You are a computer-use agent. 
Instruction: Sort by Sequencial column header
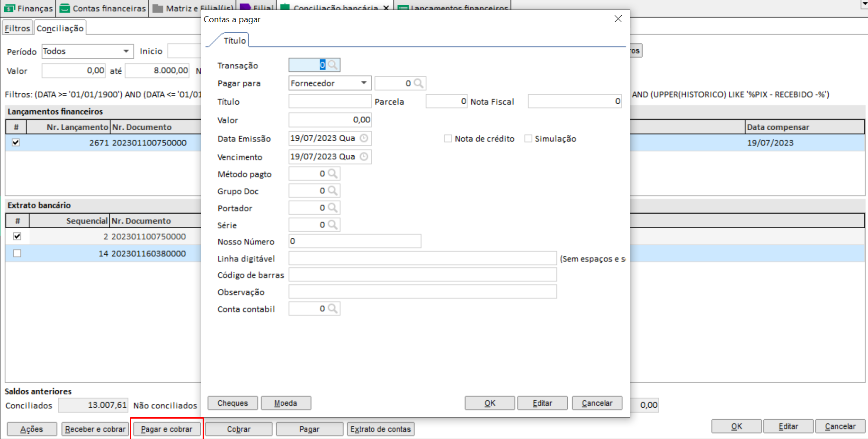pyautogui.click(x=69, y=221)
